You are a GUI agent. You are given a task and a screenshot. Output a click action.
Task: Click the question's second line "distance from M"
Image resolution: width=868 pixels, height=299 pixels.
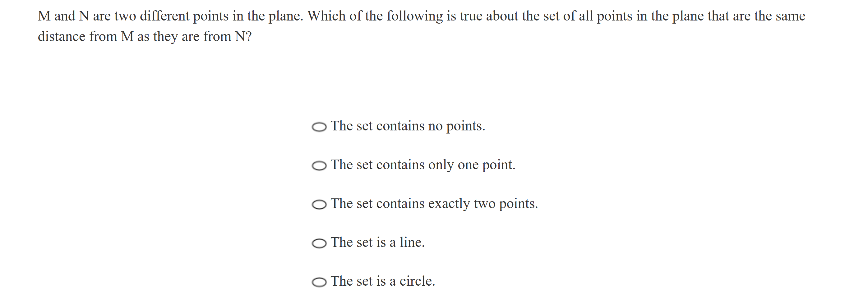pos(145,36)
